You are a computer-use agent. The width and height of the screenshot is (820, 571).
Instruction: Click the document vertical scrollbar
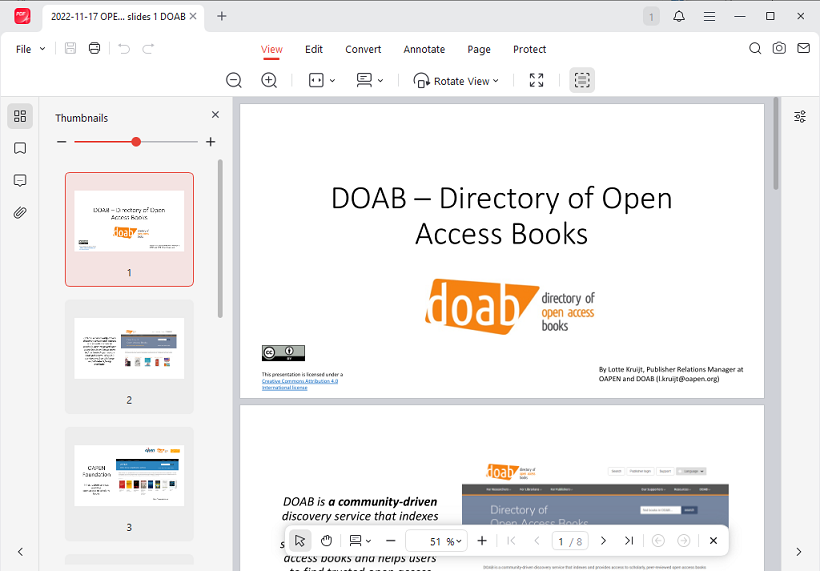[776, 144]
